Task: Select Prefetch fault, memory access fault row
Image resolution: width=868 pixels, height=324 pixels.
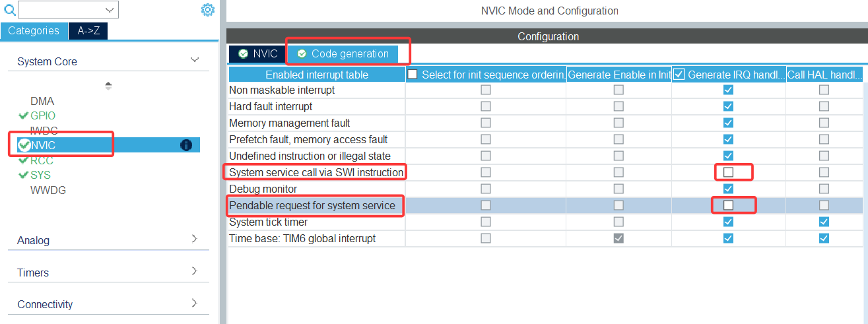Action: coord(545,139)
